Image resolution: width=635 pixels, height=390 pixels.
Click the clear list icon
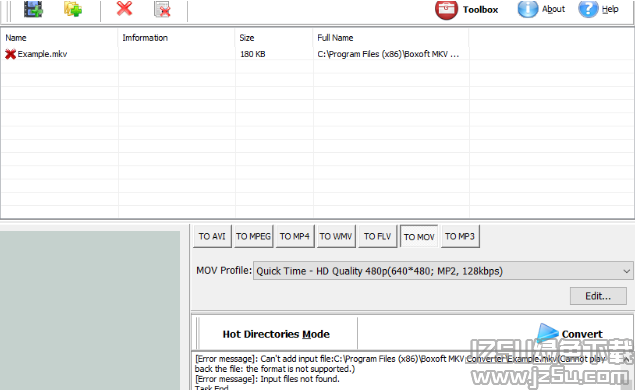click(x=162, y=9)
